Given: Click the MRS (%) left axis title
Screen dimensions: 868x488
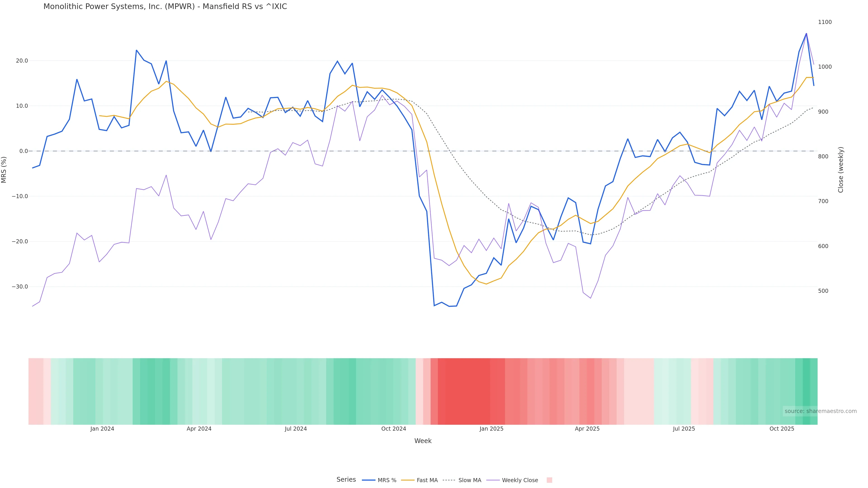Looking at the screenshot, I should tap(4, 170).
